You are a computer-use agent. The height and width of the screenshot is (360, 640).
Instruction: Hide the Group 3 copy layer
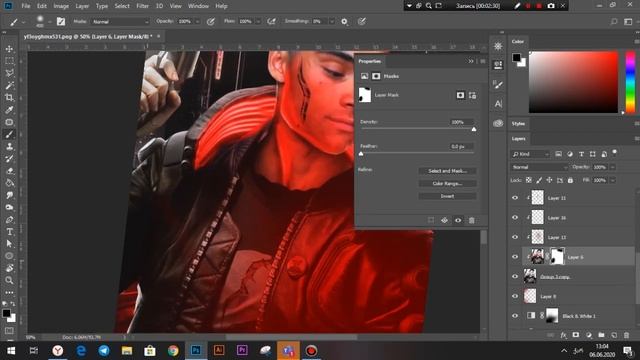pyautogui.click(x=515, y=276)
